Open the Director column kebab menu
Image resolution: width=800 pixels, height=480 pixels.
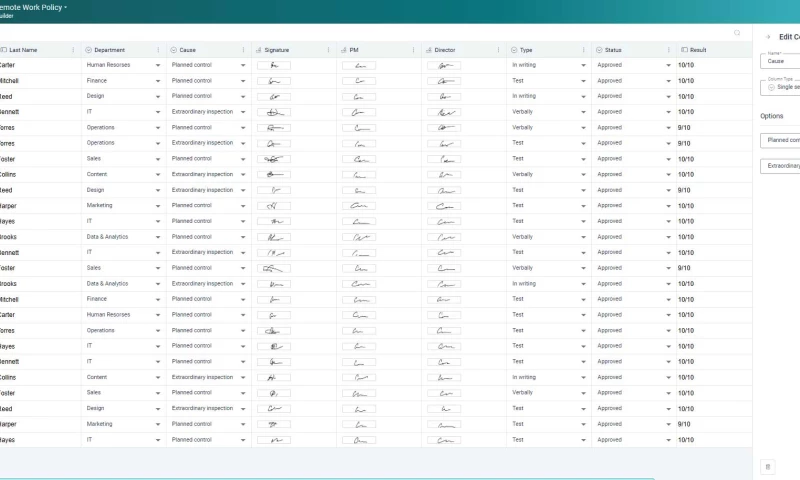(499, 49)
